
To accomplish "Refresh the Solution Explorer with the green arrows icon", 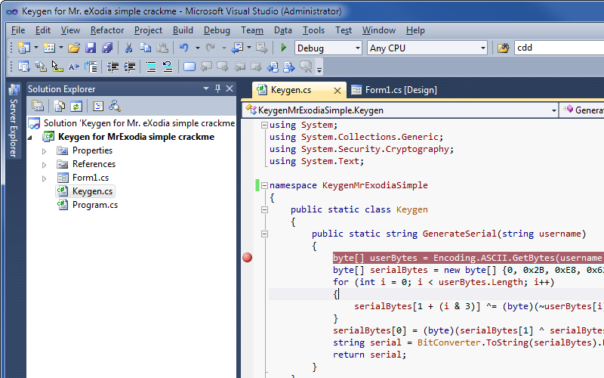I will [76, 106].
